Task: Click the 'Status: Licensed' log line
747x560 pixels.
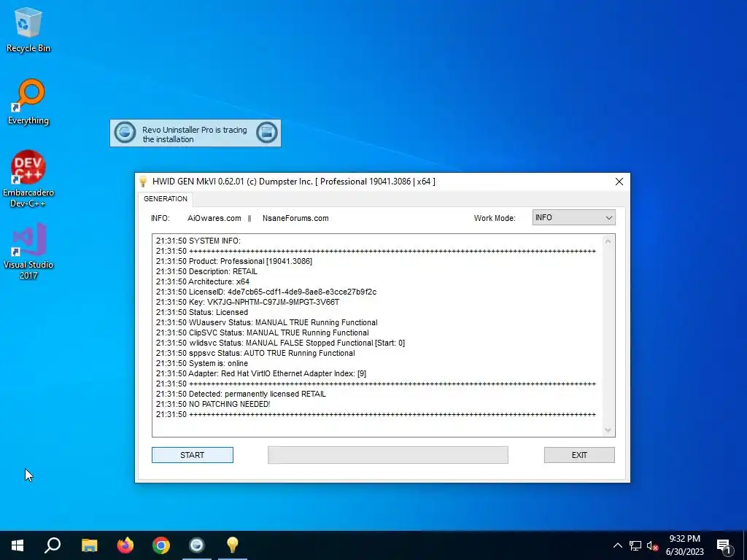Action: (x=202, y=312)
